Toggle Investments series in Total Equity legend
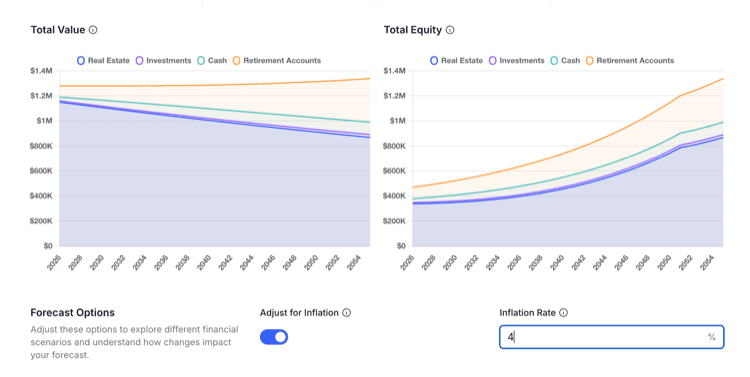This screenshot has width=750, height=377. coord(517,61)
